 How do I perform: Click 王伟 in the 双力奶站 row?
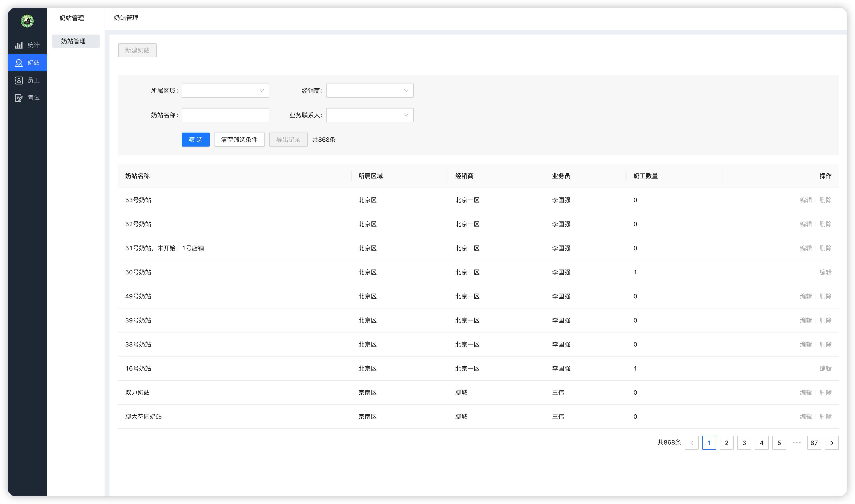[x=558, y=393]
